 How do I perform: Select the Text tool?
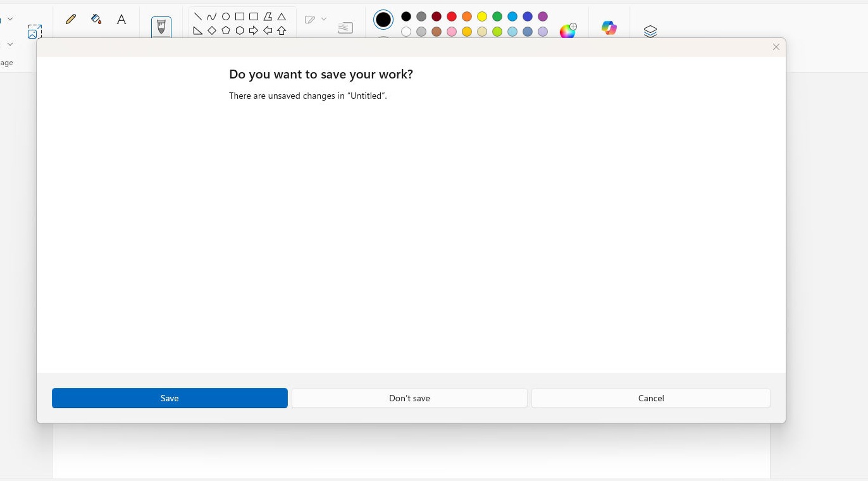pyautogui.click(x=121, y=19)
